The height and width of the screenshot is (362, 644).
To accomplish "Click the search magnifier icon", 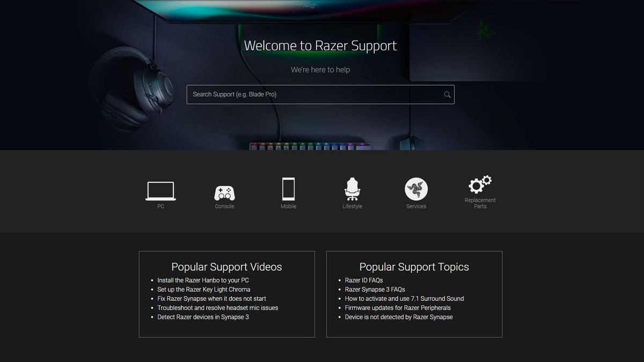I will (447, 94).
